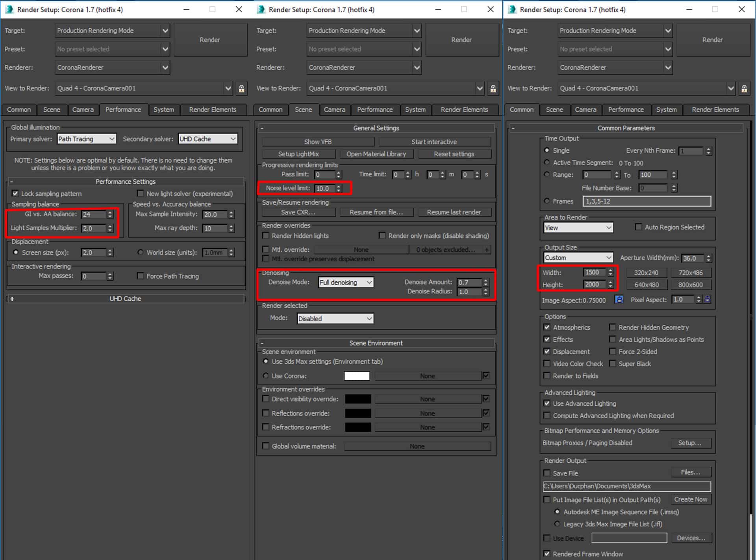Screen dimensions: 756x560
Task: Disable Atmospherics option checkbox
Action: 547,327
